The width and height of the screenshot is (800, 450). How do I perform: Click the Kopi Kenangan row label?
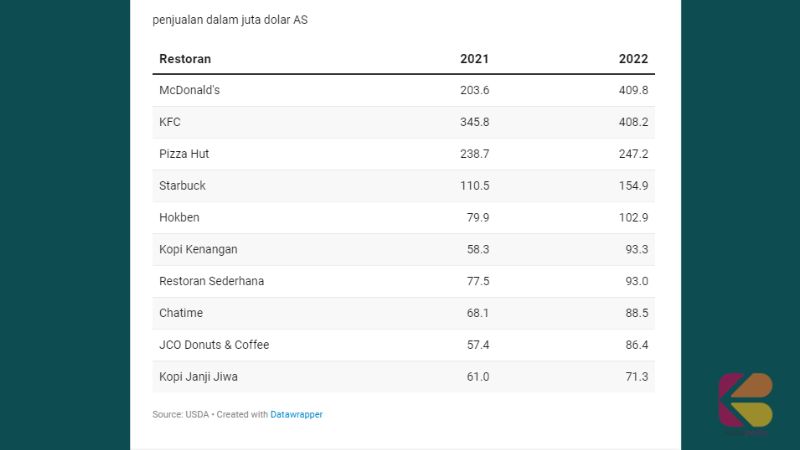[198, 249]
